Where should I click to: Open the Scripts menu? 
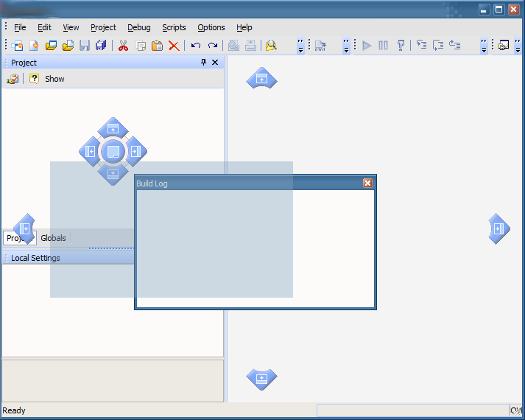(174, 27)
